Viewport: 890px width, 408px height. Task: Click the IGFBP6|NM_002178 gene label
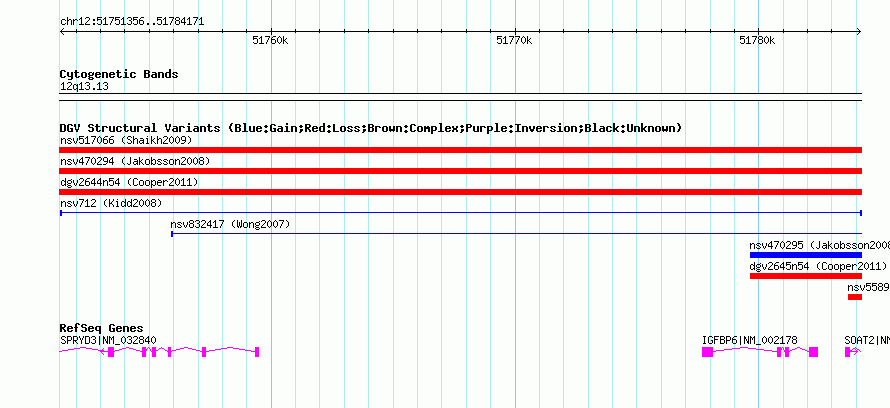click(x=750, y=340)
